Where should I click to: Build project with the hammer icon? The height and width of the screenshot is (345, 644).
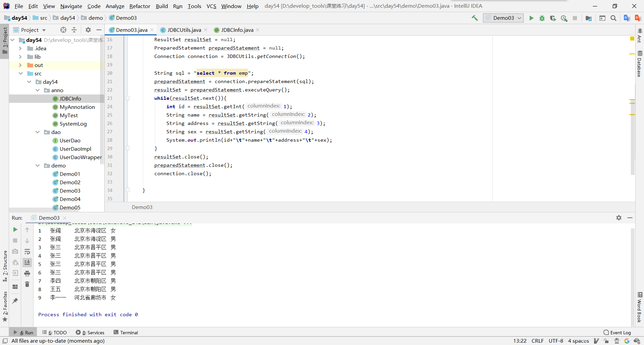click(475, 18)
